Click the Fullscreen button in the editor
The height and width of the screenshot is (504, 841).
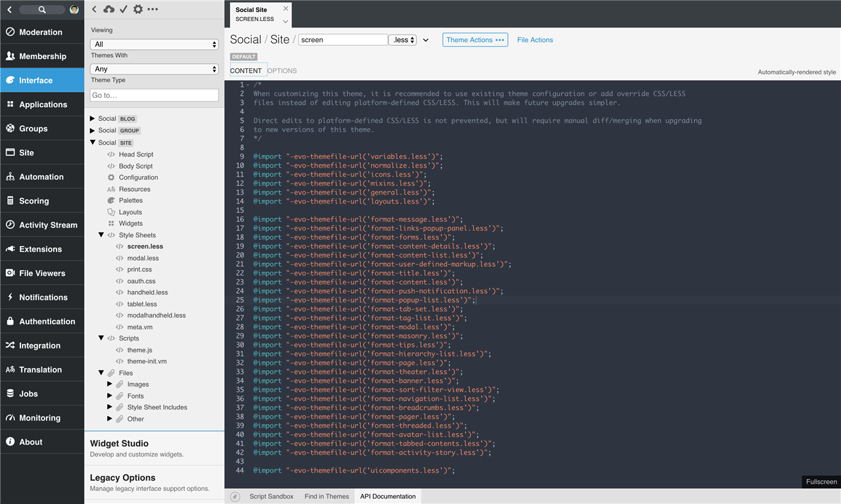(821, 482)
